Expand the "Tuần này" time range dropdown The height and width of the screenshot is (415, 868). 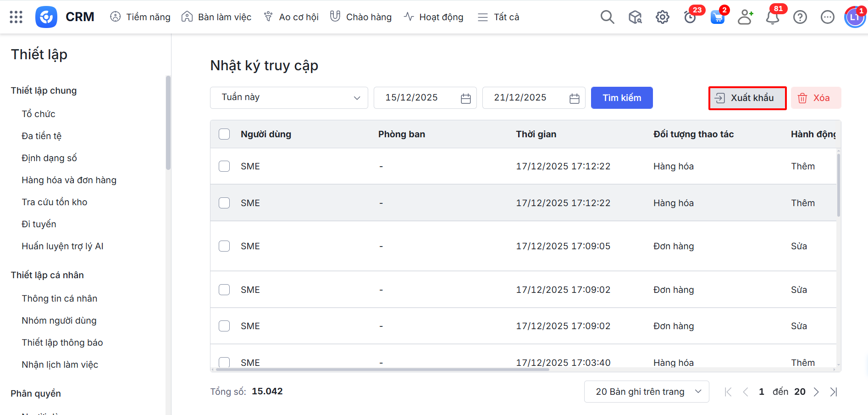[289, 98]
